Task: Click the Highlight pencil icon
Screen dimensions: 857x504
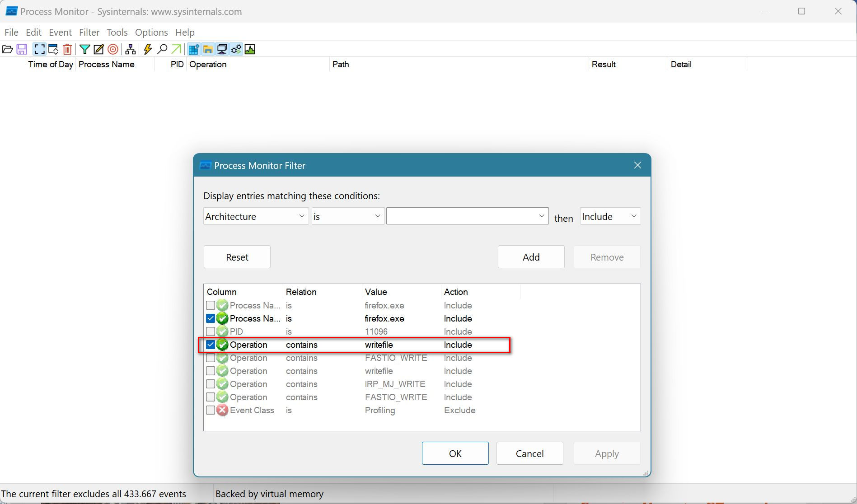Action: (98, 49)
